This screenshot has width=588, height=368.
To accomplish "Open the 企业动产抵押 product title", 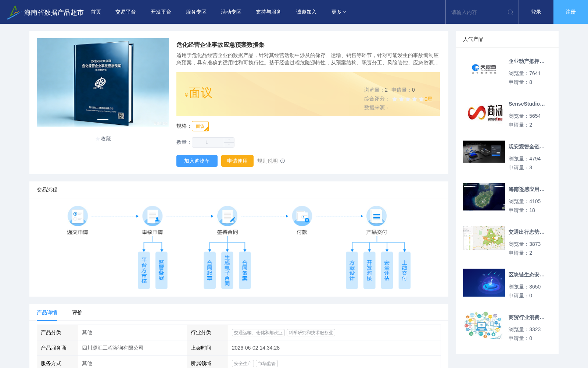I will click(x=527, y=61).
